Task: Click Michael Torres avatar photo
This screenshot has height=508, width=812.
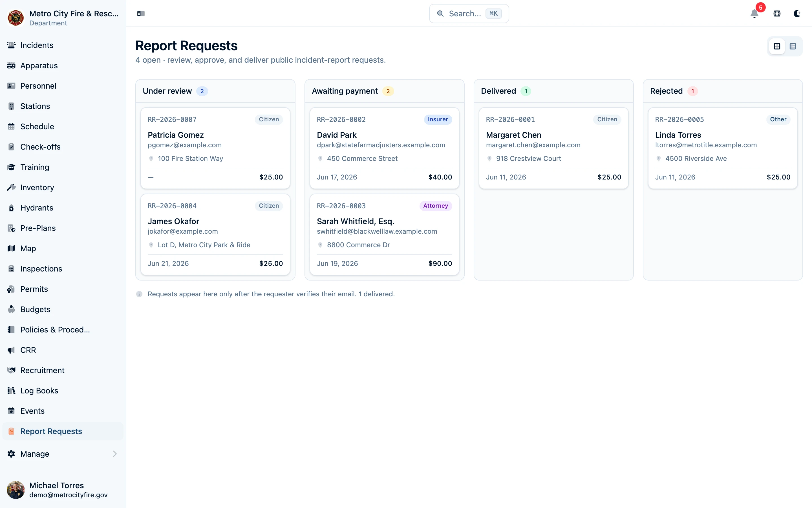Action: click(16, 490)
